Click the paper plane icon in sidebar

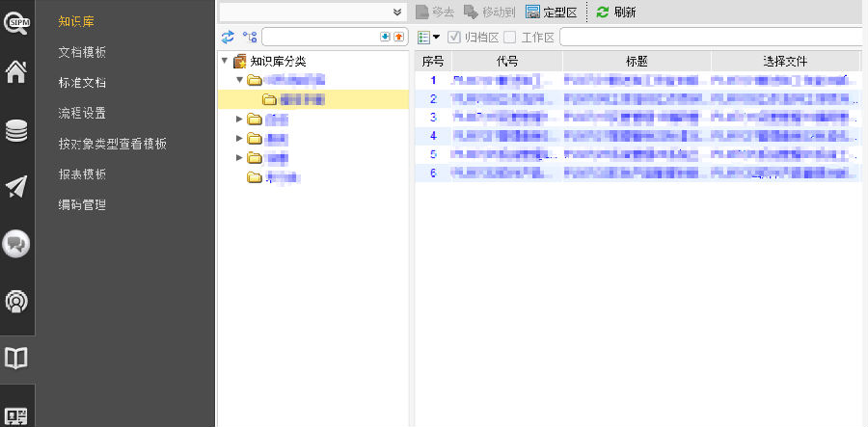(x=16, y=186)
